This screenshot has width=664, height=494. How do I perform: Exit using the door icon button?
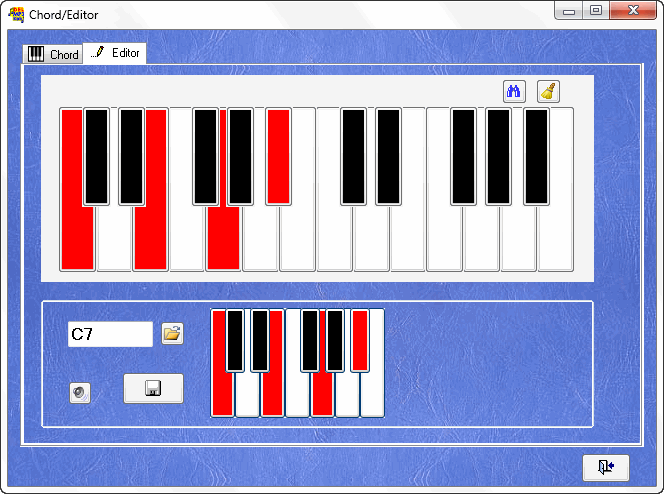click(606, 467)
